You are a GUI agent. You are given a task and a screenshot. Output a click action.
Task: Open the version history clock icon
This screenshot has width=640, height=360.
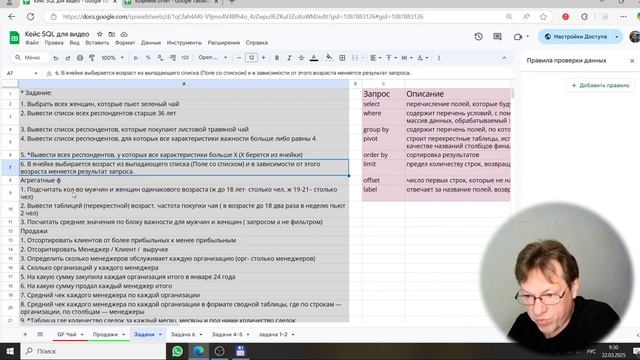pos(478,37)
